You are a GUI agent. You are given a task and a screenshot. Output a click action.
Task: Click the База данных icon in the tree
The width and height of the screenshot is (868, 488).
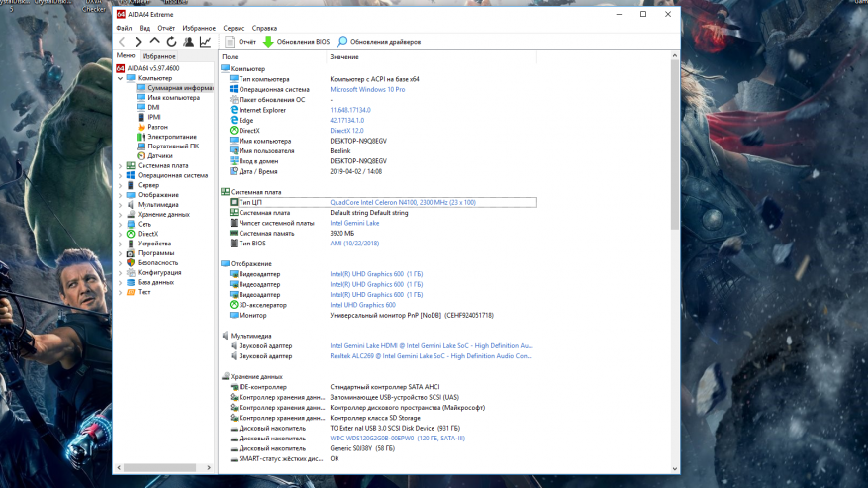point(131,282)
